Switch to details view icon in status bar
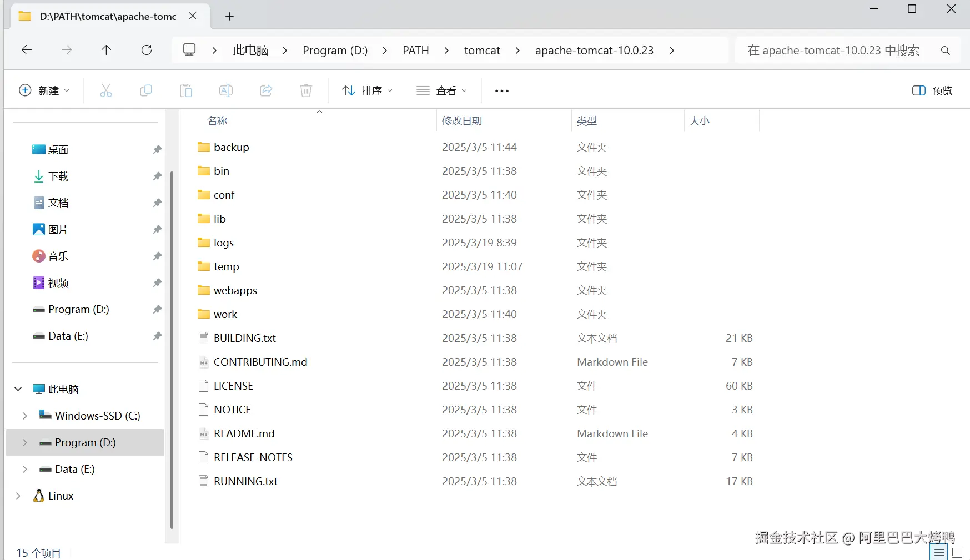The image size is (970, 560). pos(939,553)
